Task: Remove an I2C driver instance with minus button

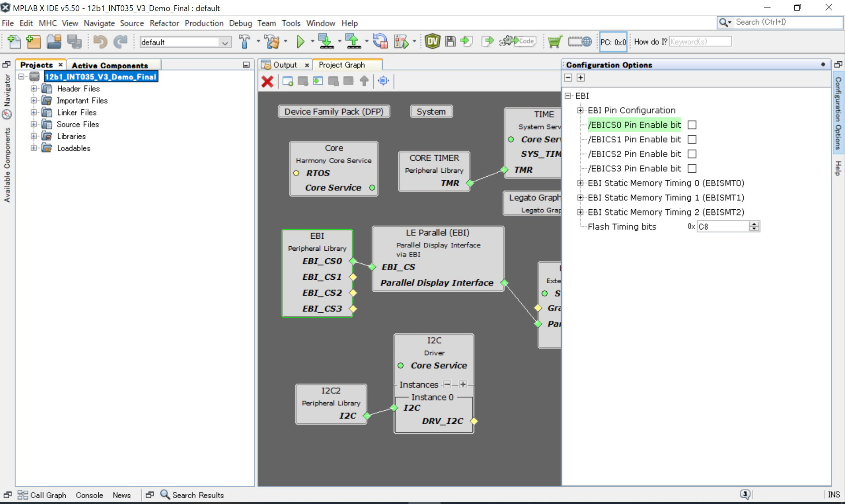Action: (447, 385)
